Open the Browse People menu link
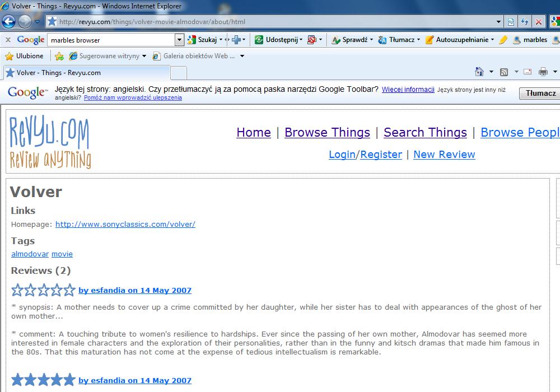560x392 pixels. click(520, 133)
